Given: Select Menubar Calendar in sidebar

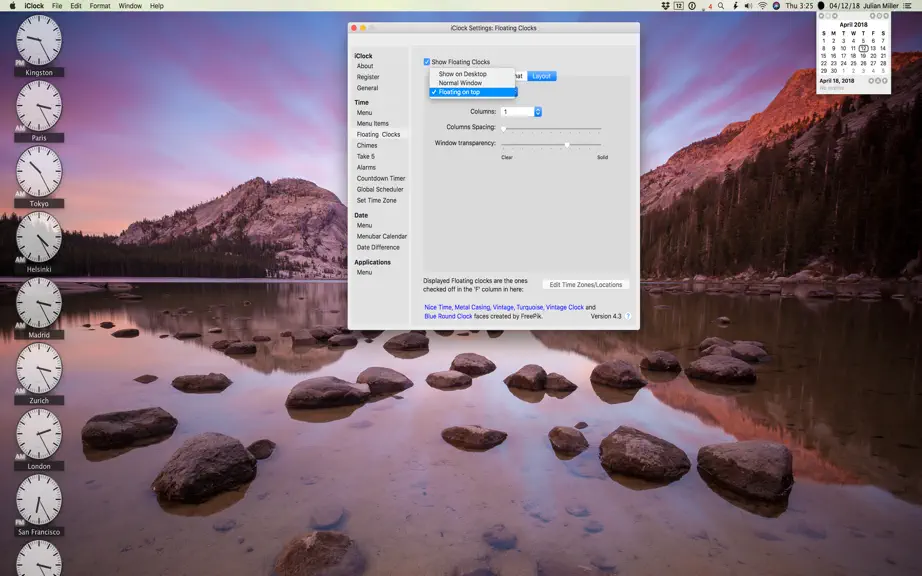Looking at the screenshot, I should [382, 236].
